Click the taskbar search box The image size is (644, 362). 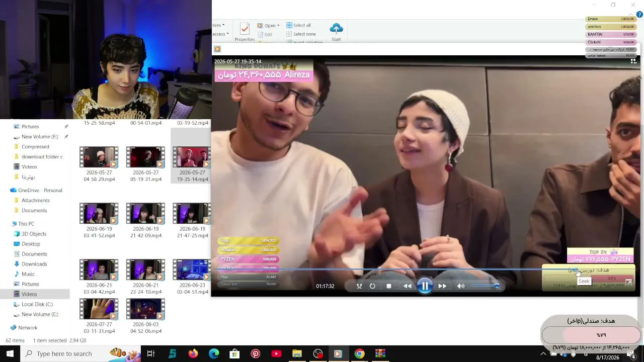80,354
